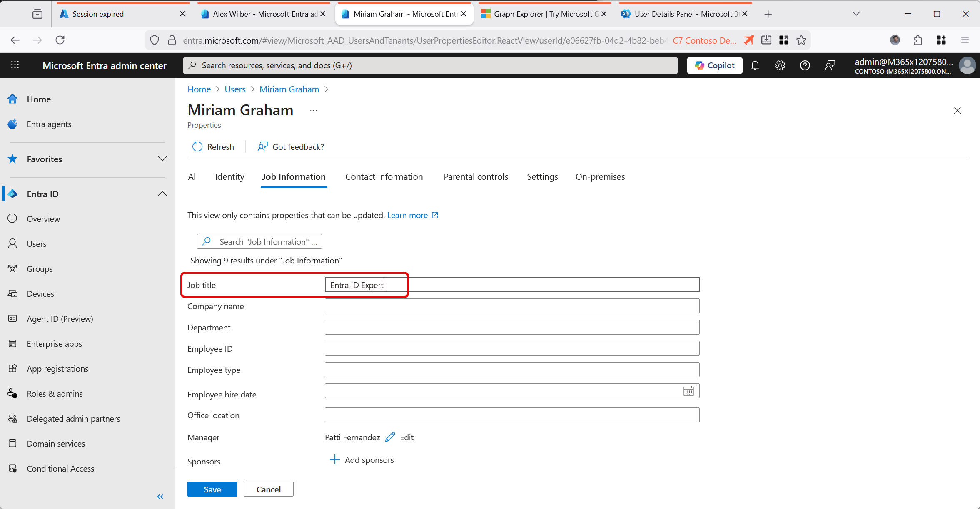Screen dimensions: 980x509
Task: Open notifications bell icon
Action: coord(755,65)
